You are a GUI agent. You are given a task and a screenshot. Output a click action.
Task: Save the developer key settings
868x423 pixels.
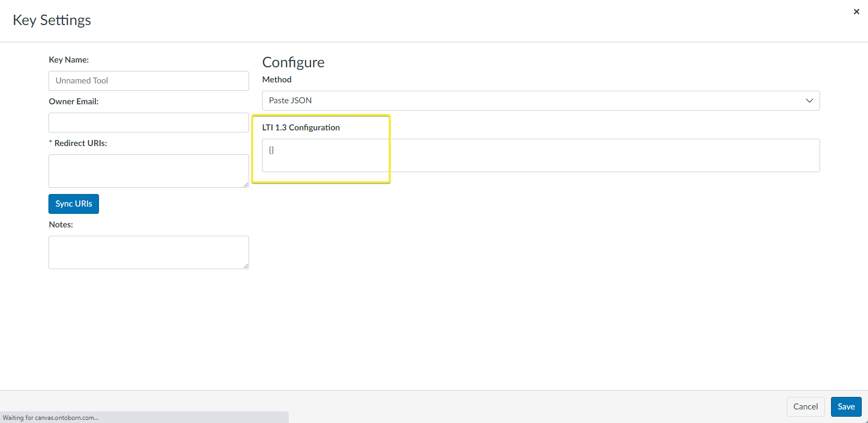pos(846,407)
